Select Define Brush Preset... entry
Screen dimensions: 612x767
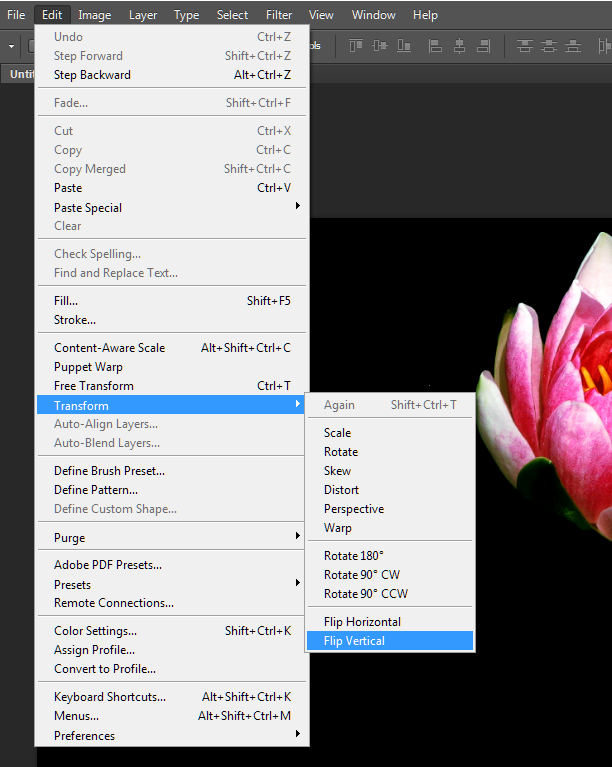tap(172, 471)
